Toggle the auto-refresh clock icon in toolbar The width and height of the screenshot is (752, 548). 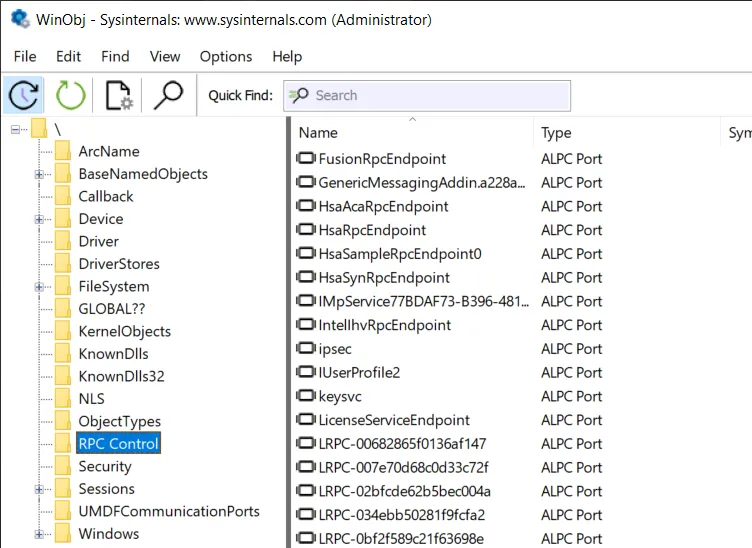pos(23,95)
